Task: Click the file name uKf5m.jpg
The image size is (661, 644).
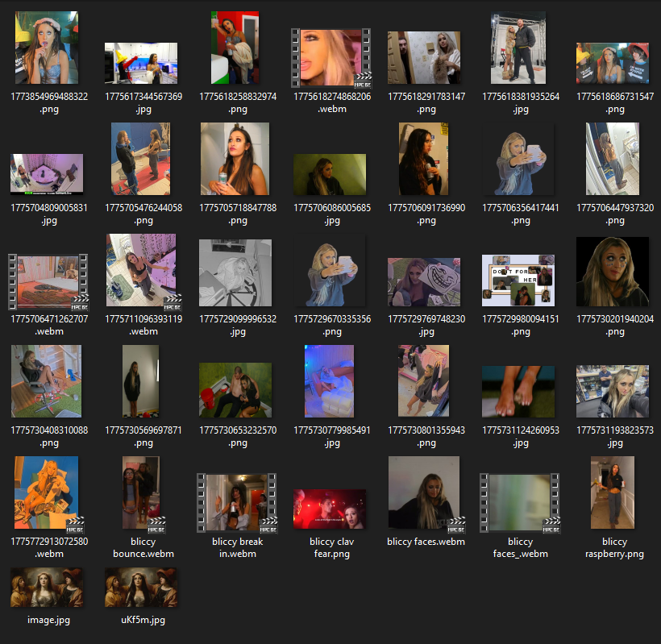Action: pos(143,620)
